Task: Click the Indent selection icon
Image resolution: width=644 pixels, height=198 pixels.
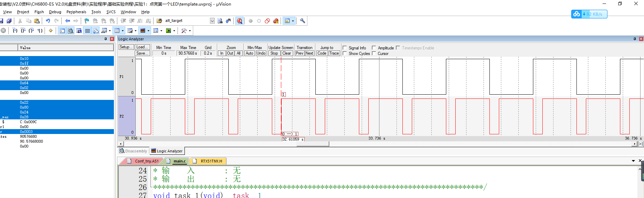Action: click(123, 21)
